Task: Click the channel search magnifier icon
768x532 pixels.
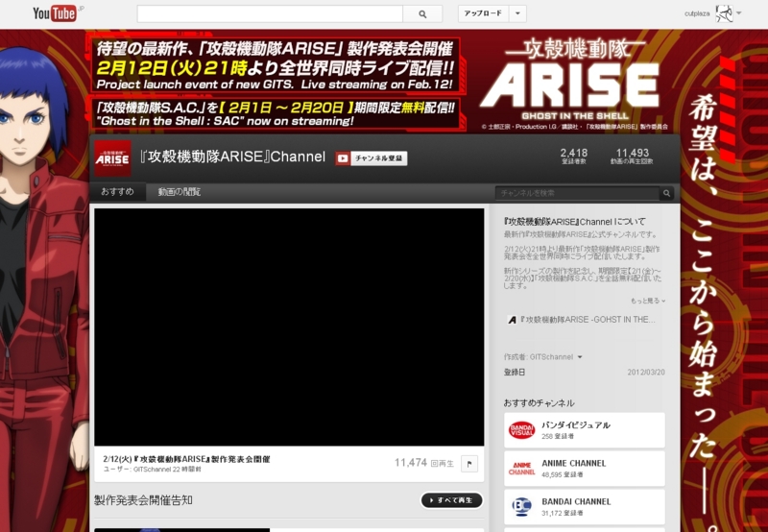Action: [x=666, y=193]
